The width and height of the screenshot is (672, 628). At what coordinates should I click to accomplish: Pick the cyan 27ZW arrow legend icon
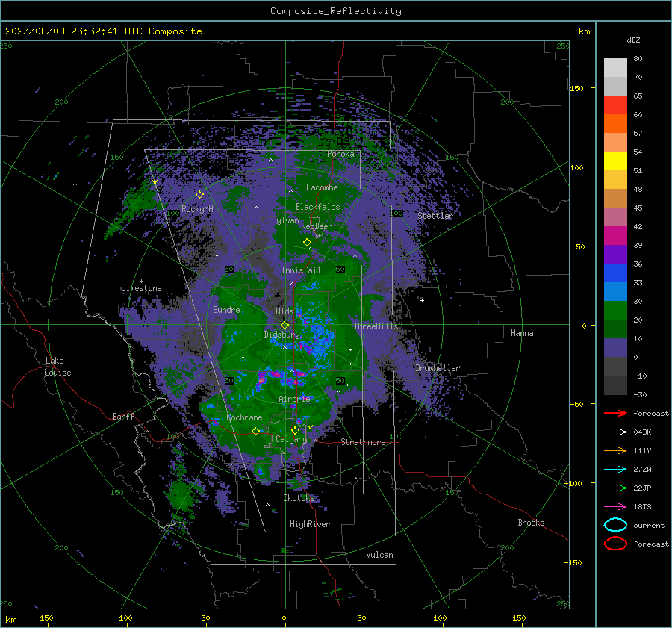(615, 470)
